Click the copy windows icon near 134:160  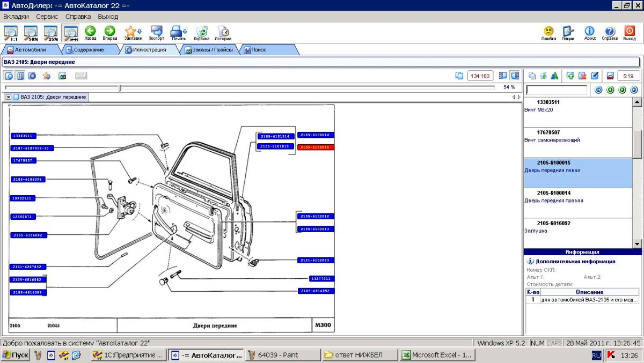(x=459, y=76)
